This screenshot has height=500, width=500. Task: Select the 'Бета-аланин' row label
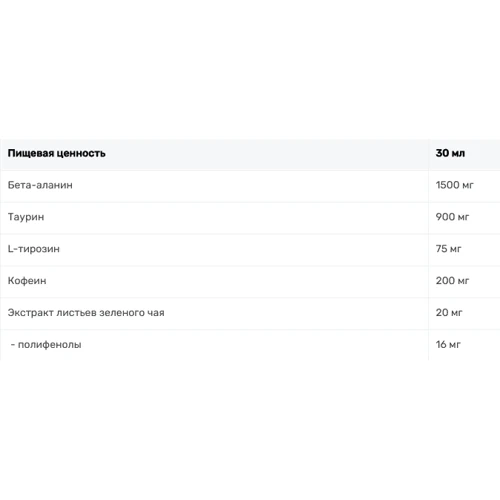pyautogui.click(x=40, y=185)
